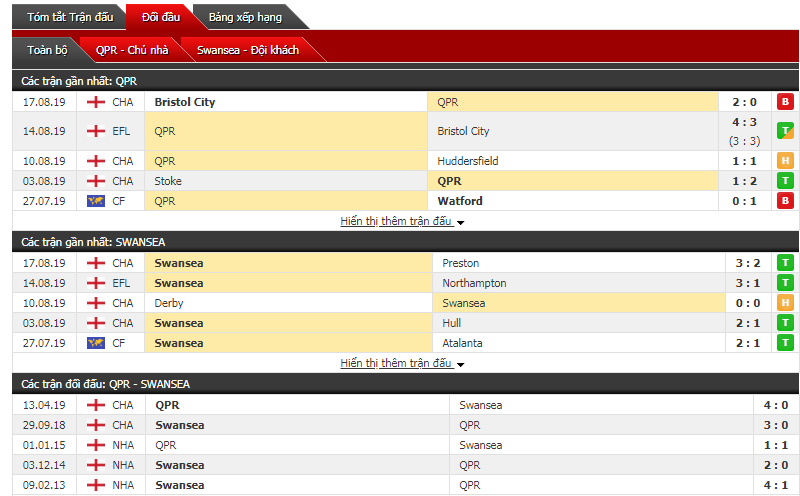Click the Bristol City home team name dated 17.08.19

click(x=185, y=102)
